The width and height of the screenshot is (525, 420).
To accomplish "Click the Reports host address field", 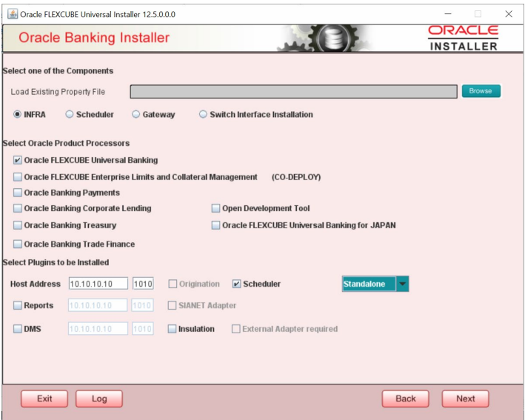I will (98, 305).
